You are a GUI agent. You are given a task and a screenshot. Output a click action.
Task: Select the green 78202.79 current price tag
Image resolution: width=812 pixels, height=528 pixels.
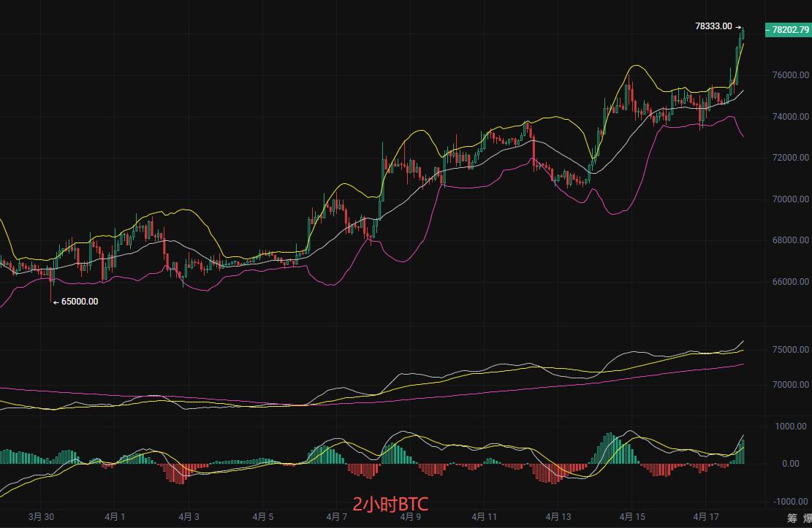(788, 30)
